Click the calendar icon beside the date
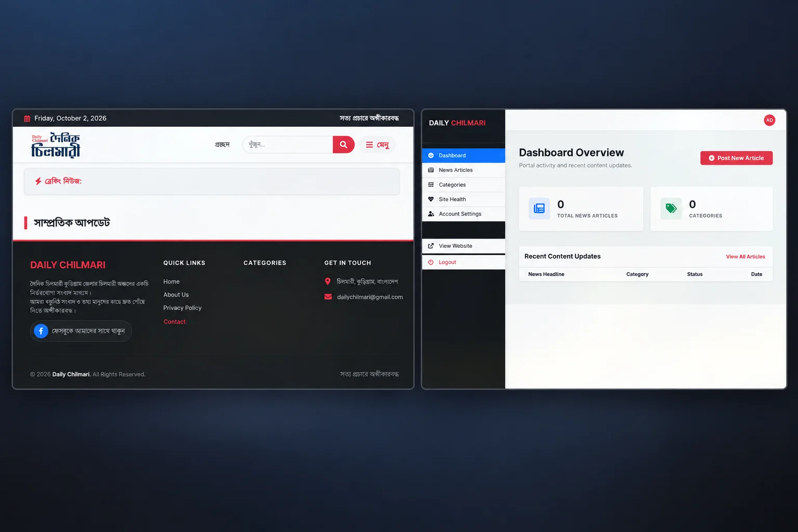The image size is (798, 532). tap(27, 118)
